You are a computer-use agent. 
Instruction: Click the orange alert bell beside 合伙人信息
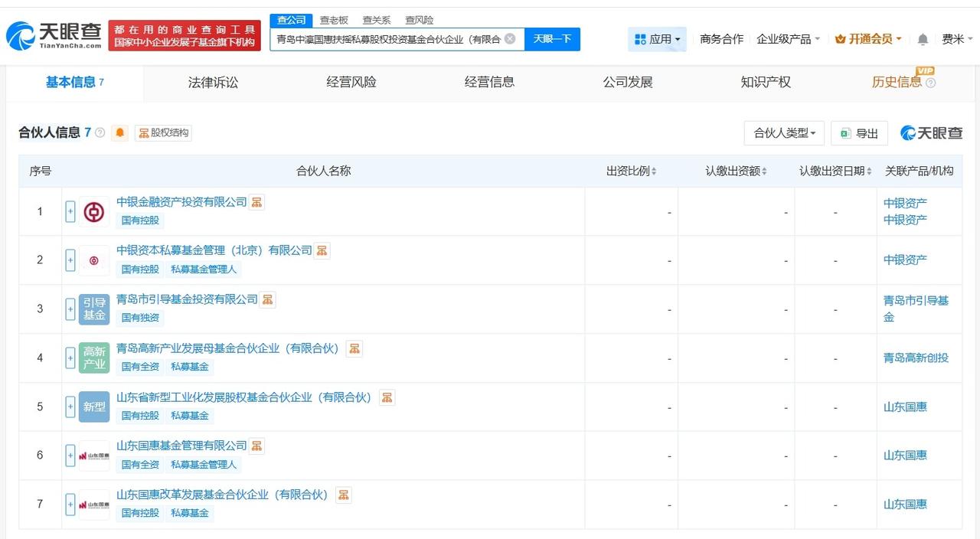pos(119,132)
